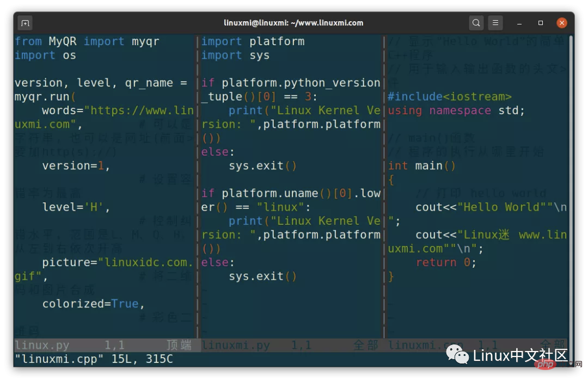Click the terminal title linuxmi@linuxmi
The image size is (588, 382).
293,23
